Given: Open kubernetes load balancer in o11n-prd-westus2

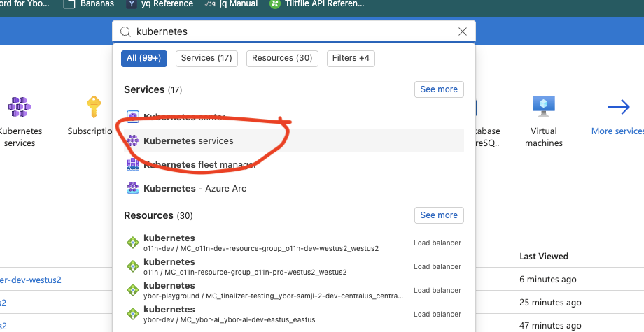Looking at the screenshot, I should point(294,266).
